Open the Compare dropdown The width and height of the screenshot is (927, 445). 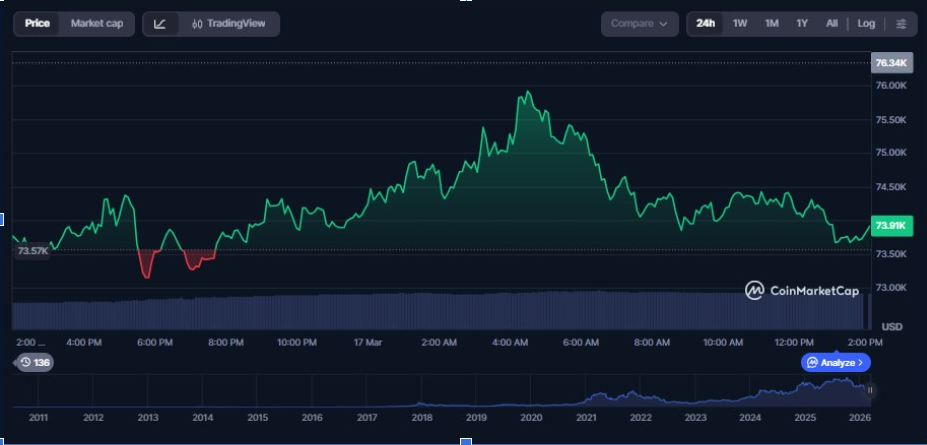click(640, 24)
